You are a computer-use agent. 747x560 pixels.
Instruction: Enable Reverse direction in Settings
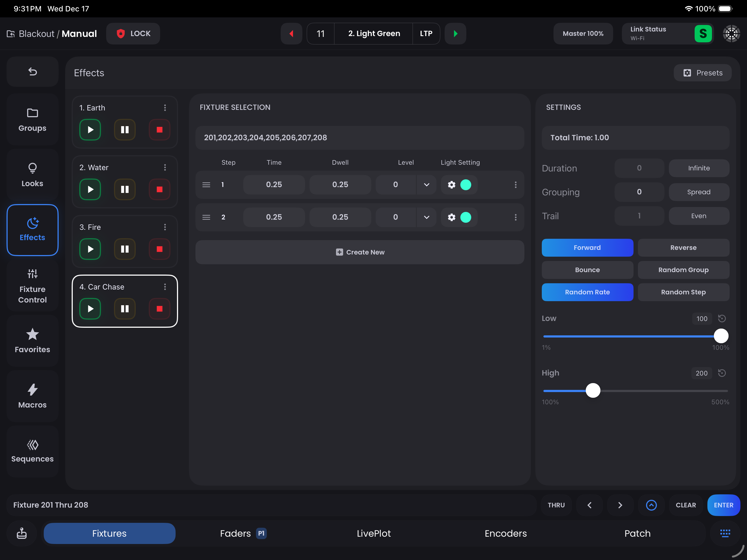pyautogui.click(x=683, y=247)
